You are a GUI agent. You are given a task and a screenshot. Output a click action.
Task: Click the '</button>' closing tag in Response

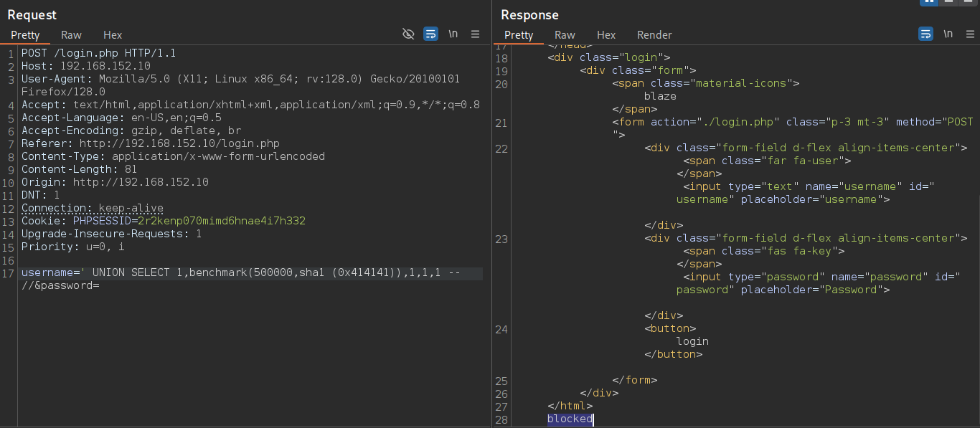tap(673, 354)
